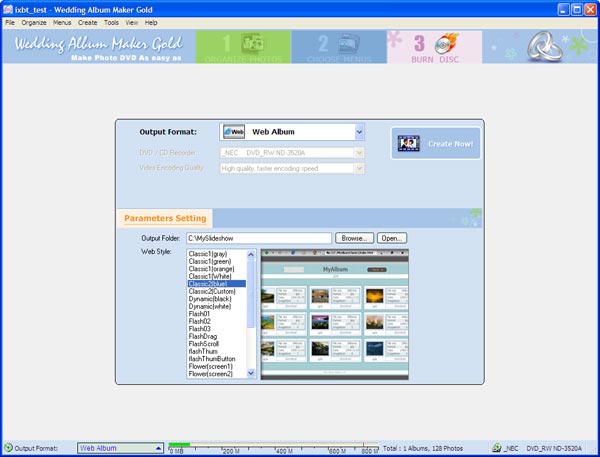Image resolution: width=600 pixels, height=457 pixels.
Task: Select the Parameters Setting tab
Action: pos(165,219)
